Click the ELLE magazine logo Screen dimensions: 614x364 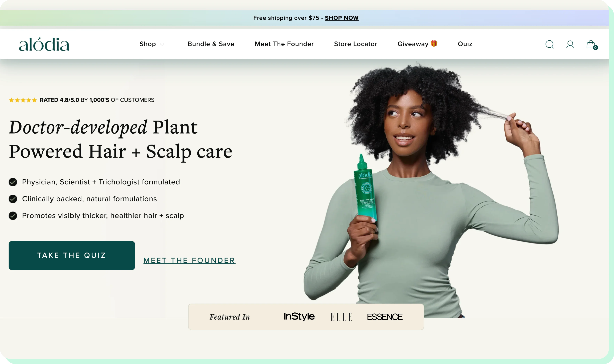341,317
